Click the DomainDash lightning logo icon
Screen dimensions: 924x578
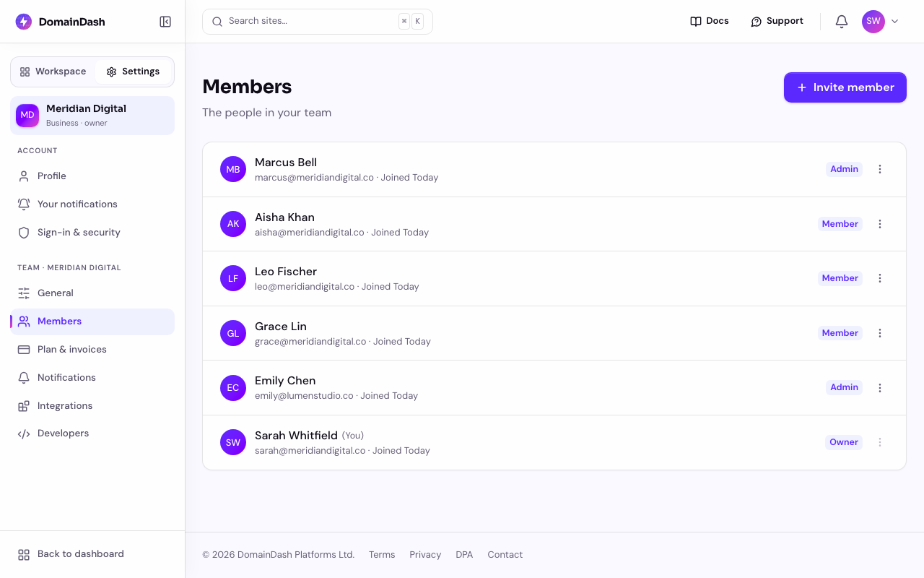pos(24,22)
